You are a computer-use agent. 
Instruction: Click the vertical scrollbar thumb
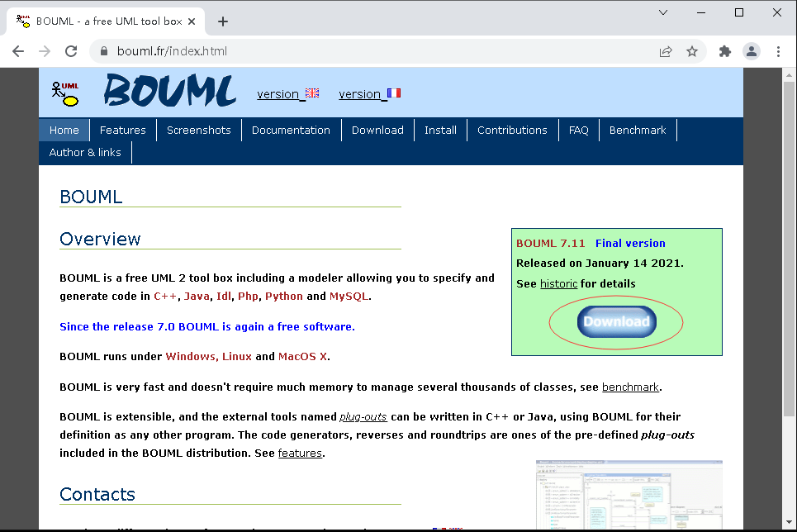coord(789,248)
